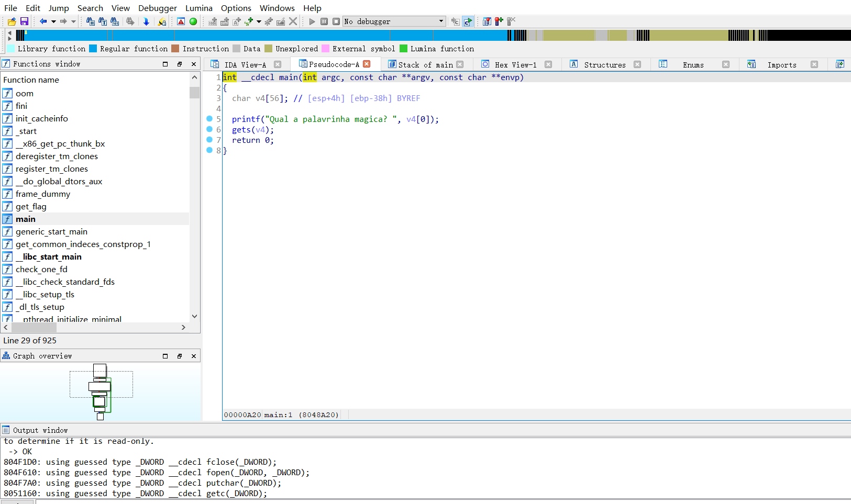The width and height of the screenshot is (851, 504).
Task: Save the current database
Action: pyautogui.click(x=24, y=21)
